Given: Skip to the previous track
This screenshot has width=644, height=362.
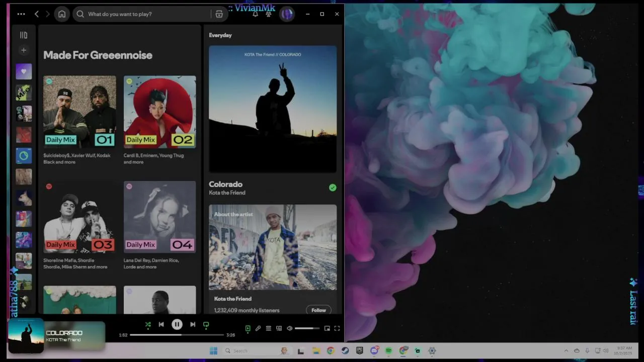Looking at the screenshot, I should click(161, 325).
